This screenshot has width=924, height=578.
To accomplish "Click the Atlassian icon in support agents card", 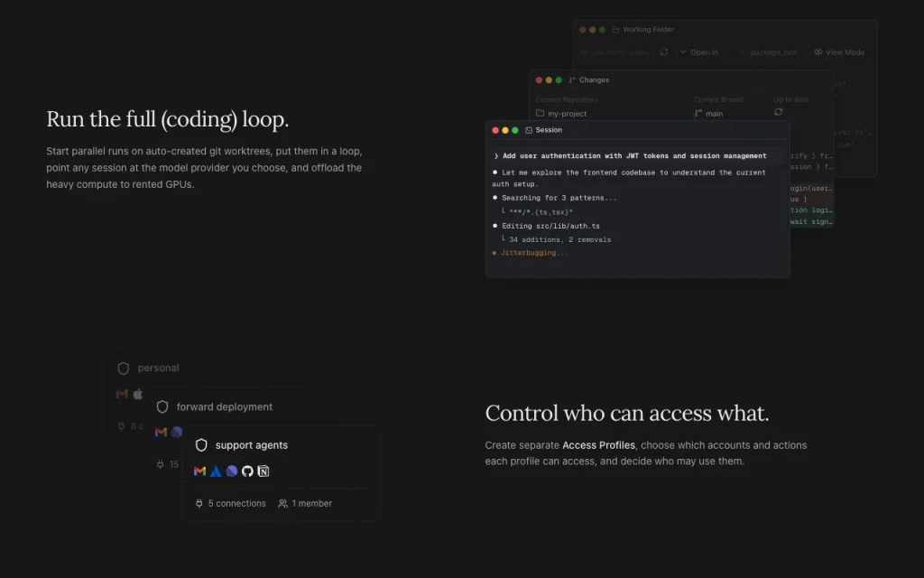I will pos(216,471).
